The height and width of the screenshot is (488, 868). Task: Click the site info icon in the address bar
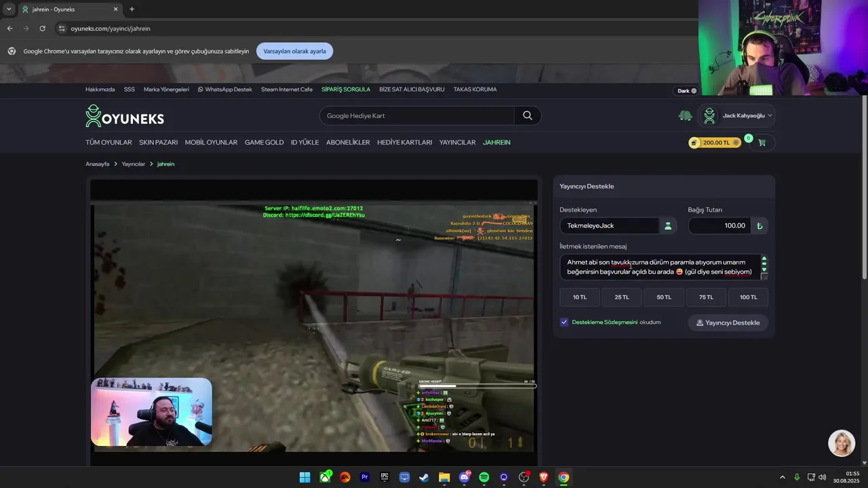(62, 28)
